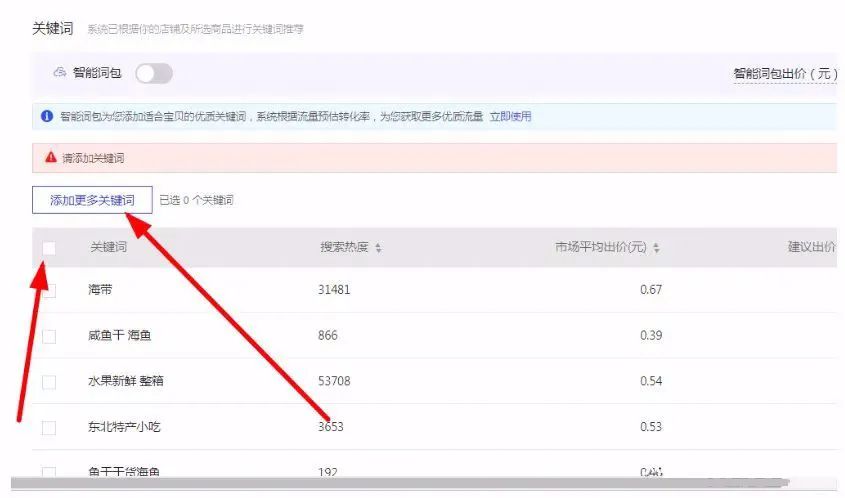
Task: Click the 添加更多关键词 button
Action: (x=92, y=200)
